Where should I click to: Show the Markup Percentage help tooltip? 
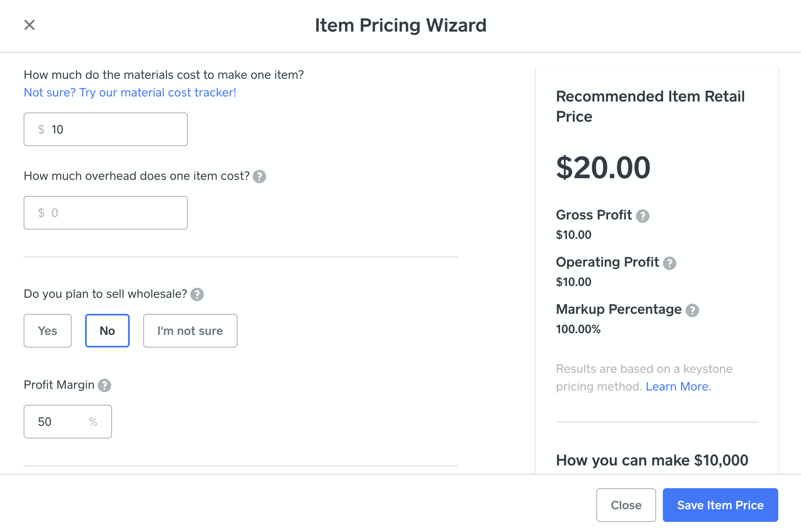(x=692, y=310)
